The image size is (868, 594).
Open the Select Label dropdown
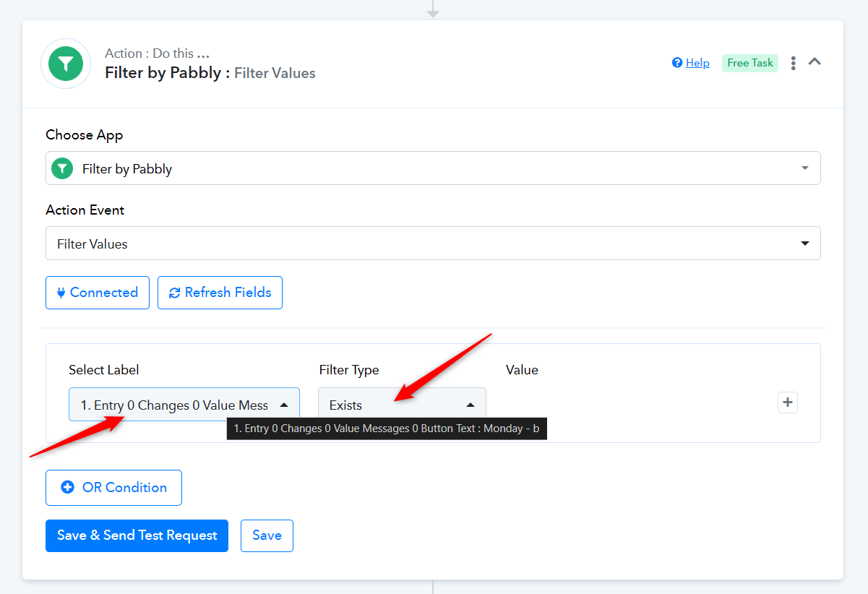coord(184,405)
